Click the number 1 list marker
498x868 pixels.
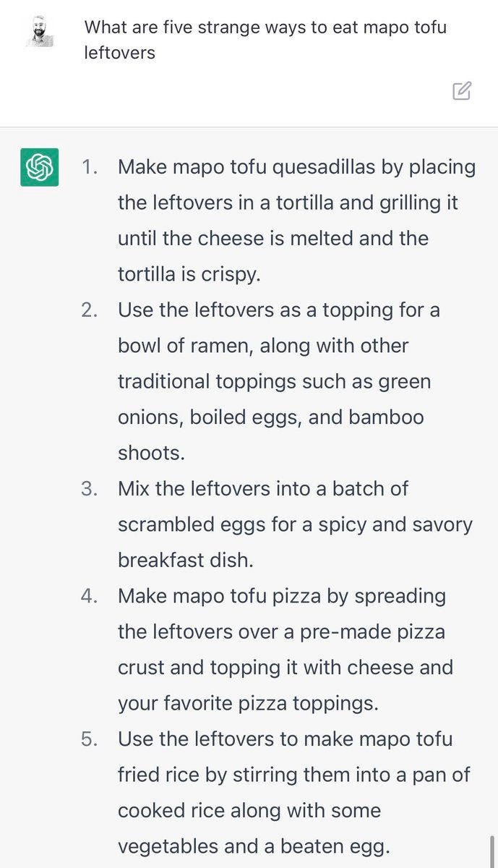tap(90, 167)
